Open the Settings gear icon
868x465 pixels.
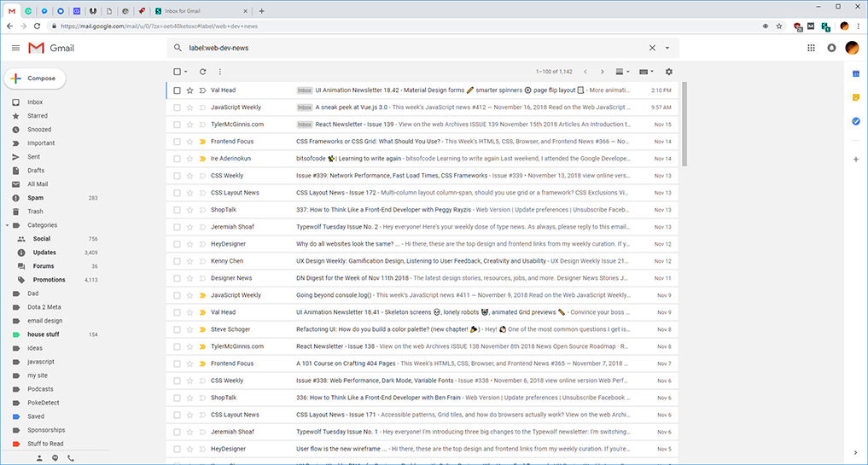[669, 72]
